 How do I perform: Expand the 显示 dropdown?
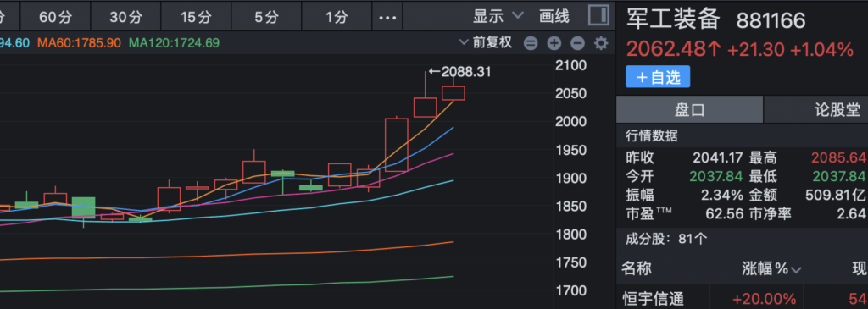pyautogui.click(x=498, y=16)
